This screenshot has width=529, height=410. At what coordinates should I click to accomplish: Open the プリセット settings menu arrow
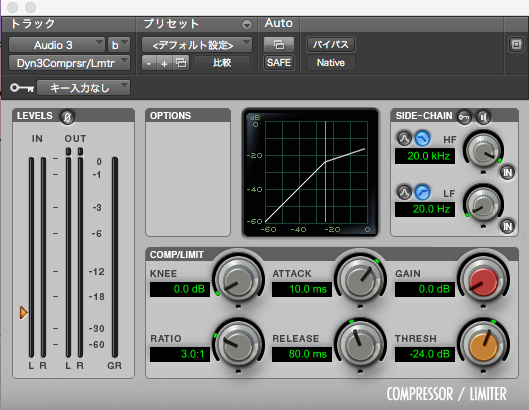[247, 25]
